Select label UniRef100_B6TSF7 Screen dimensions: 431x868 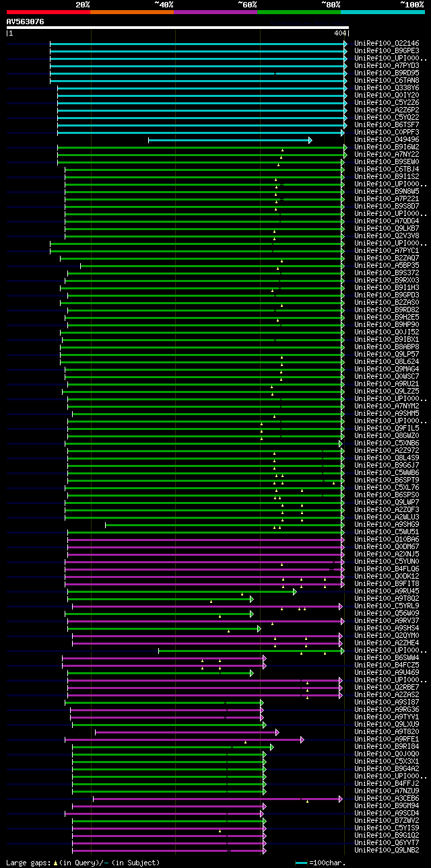click(387, 124)
